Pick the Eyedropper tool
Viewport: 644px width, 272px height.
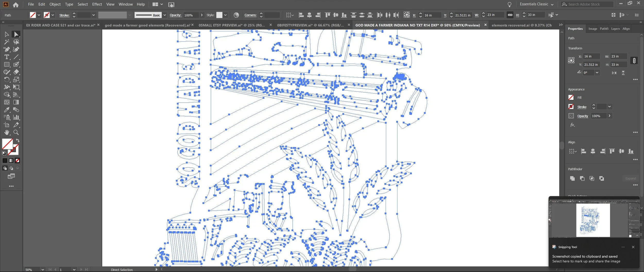click(7, 110)
